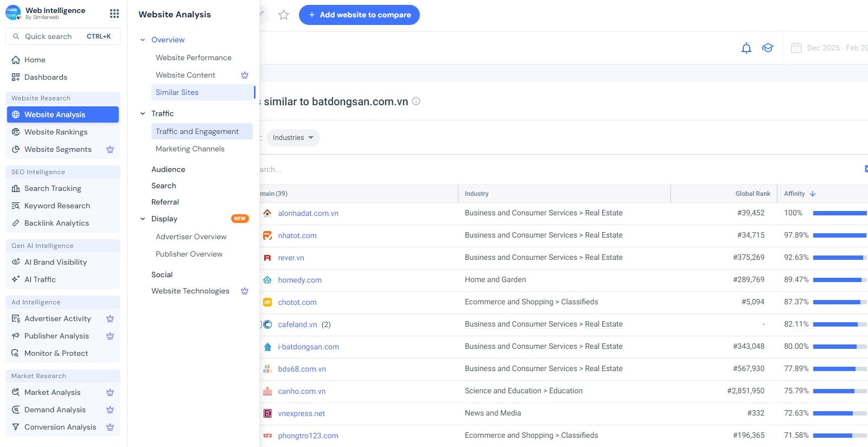This screenshot has height=447, width=868.
Task: Collapse the Overview section
Action: click(x=143, y=40)
